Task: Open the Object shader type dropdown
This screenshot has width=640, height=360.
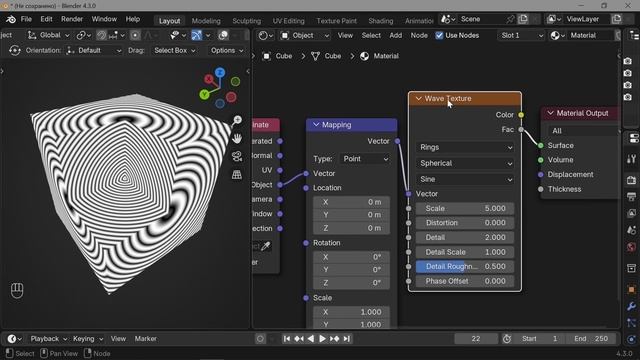Action: tap(305, 36)
